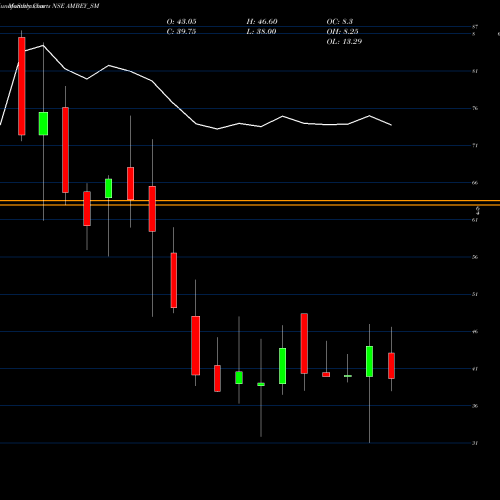The height and width of the screenshot is (500, 500).
Task: Click the 61 price axis label
Action: 475,220
